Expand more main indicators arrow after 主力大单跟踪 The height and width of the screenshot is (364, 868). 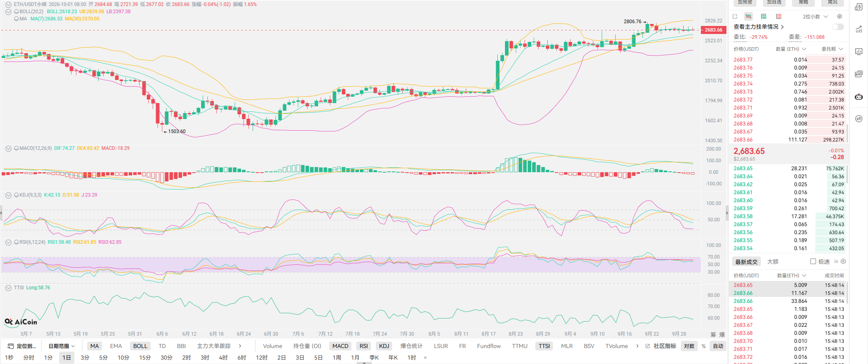click(x=240, y=346)
